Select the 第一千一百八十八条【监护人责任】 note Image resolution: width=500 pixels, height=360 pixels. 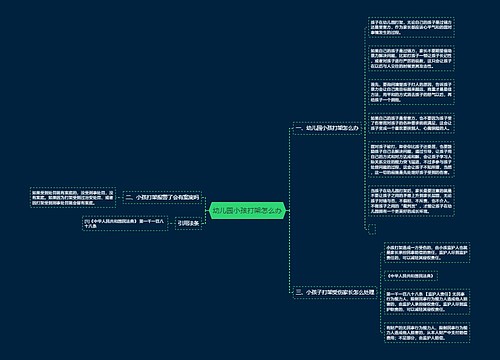point(427,302)
